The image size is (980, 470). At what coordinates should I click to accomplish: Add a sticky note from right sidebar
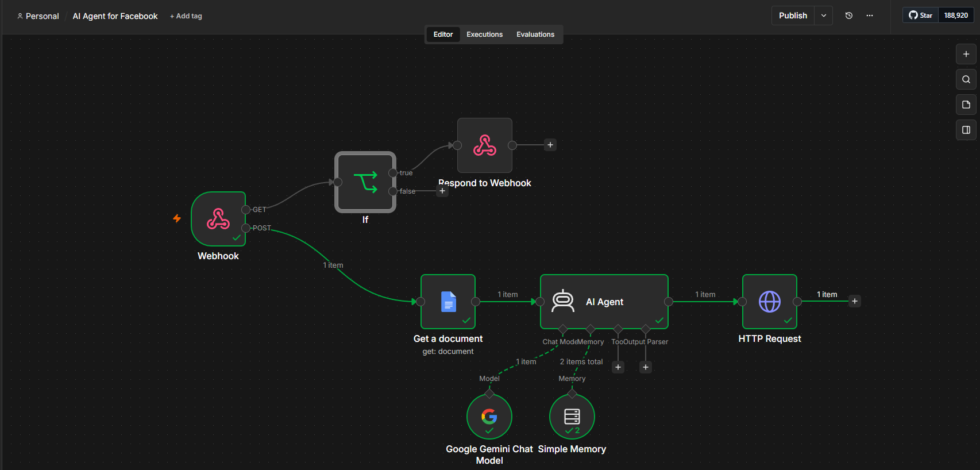click(966, 105)
